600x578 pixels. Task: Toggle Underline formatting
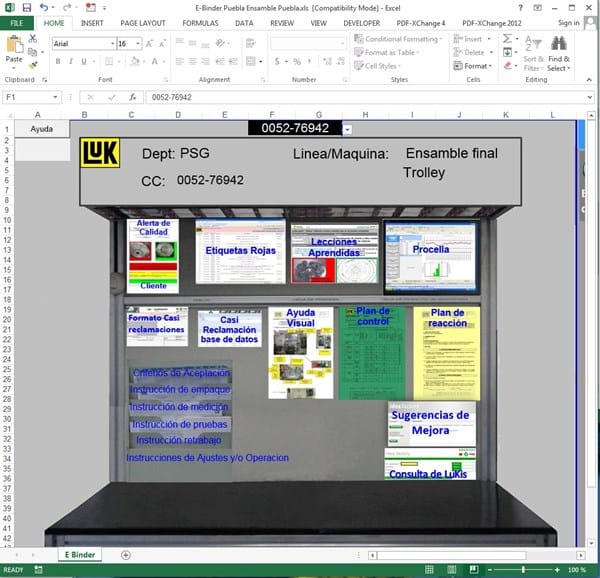(84, 61)
